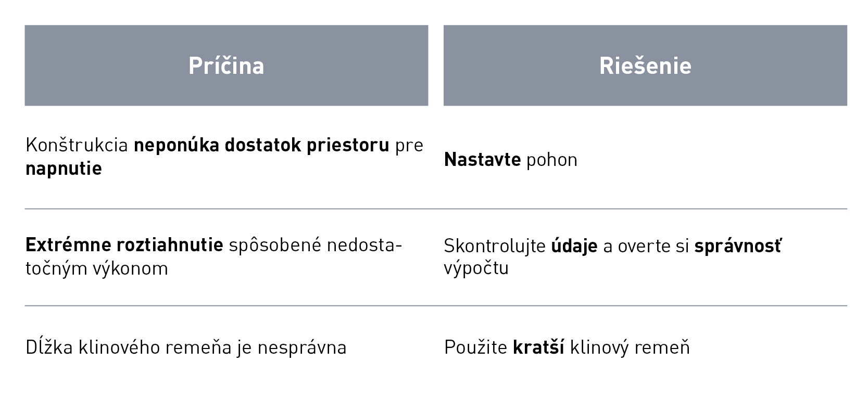Click klinového remeňa in the Príčina column
The height and width of the screenshot is (413, 868).
pos(155,347)
